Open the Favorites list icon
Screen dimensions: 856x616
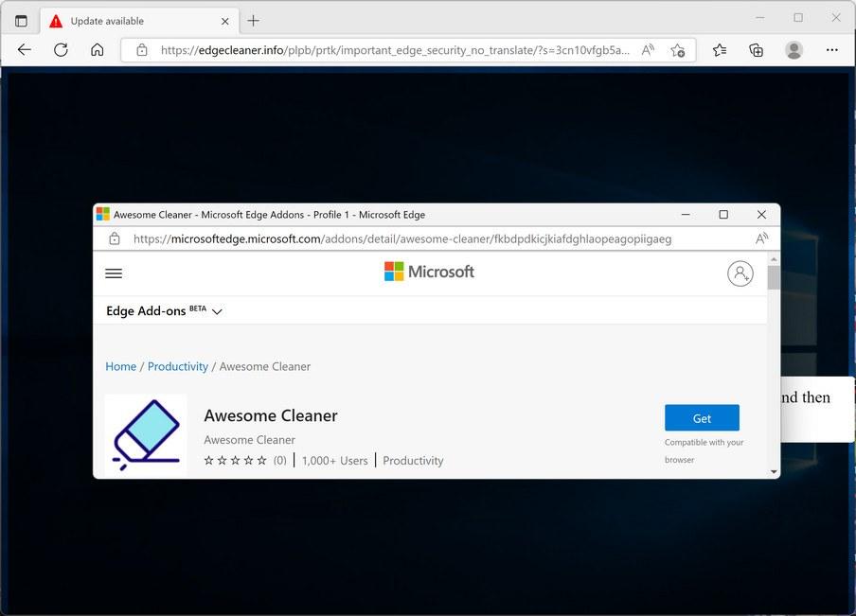click(x=720, y=50)
